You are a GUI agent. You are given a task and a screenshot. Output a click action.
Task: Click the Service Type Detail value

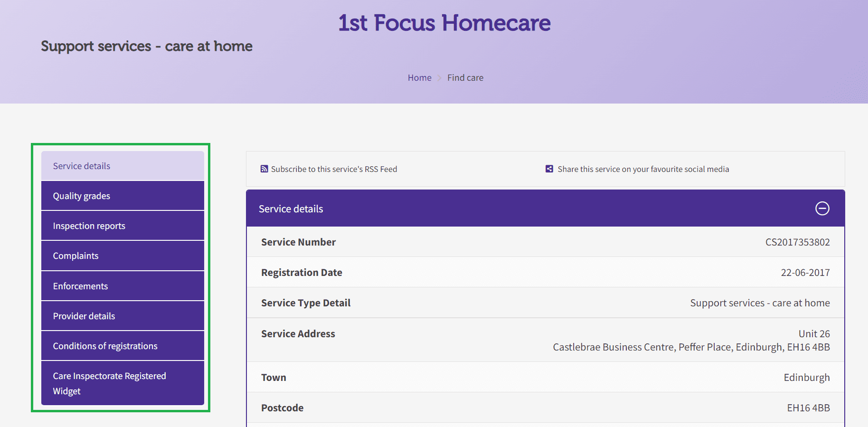760,303
